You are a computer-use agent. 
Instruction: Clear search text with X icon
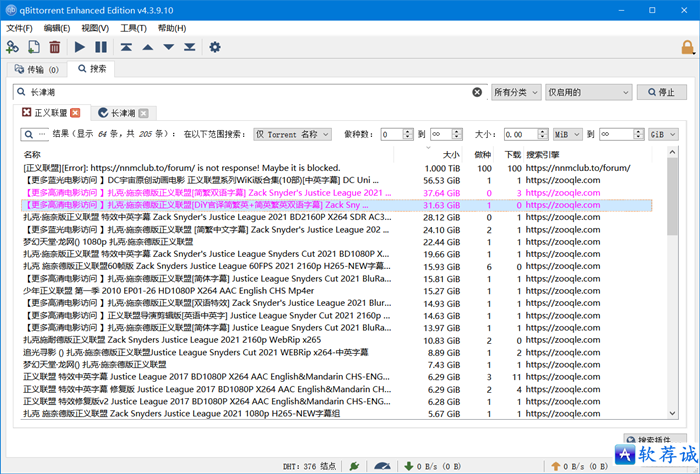tap(477, 92)
